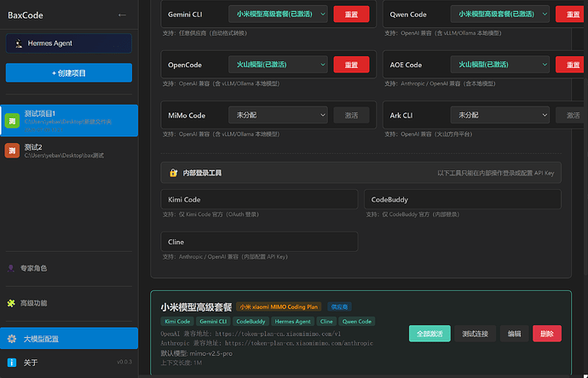Click 支持: 任意供应商 (自动格式转换) text
The image size is (588, 378).
pyautogui.click(x=205, y=33)
